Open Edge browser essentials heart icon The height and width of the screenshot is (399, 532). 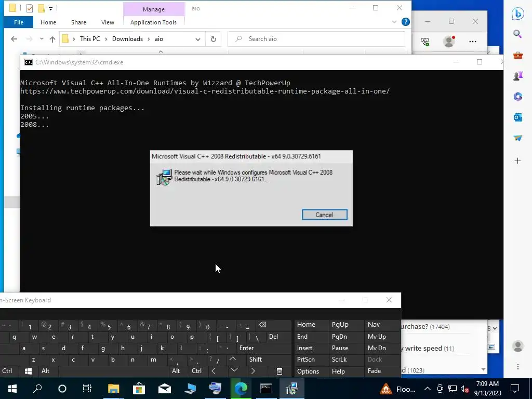425,42
